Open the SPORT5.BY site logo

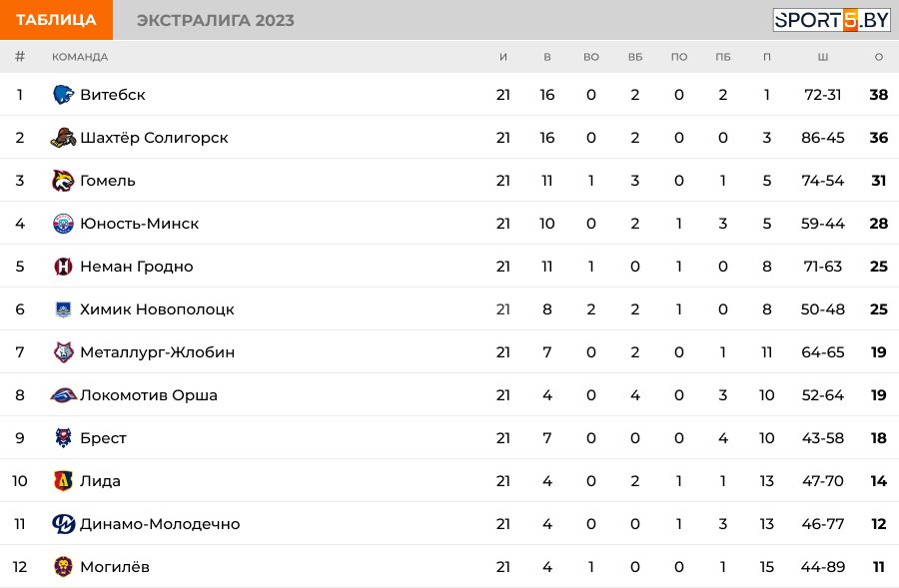pos(831,20)
